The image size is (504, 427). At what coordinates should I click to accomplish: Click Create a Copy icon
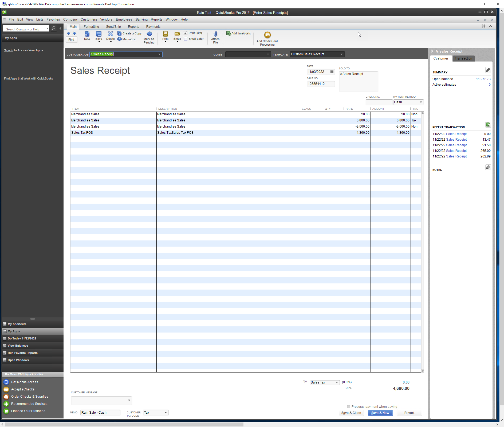pyautogui.click(x=119, y=33)
